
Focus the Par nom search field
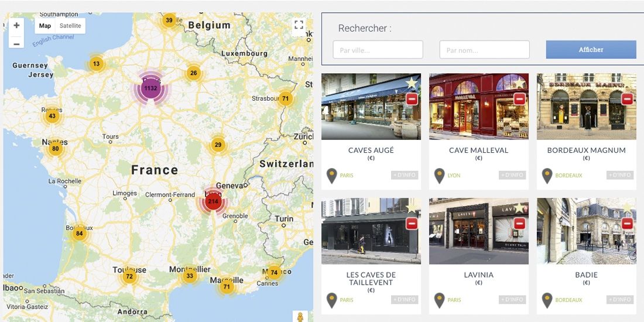[x=485, y=50]
